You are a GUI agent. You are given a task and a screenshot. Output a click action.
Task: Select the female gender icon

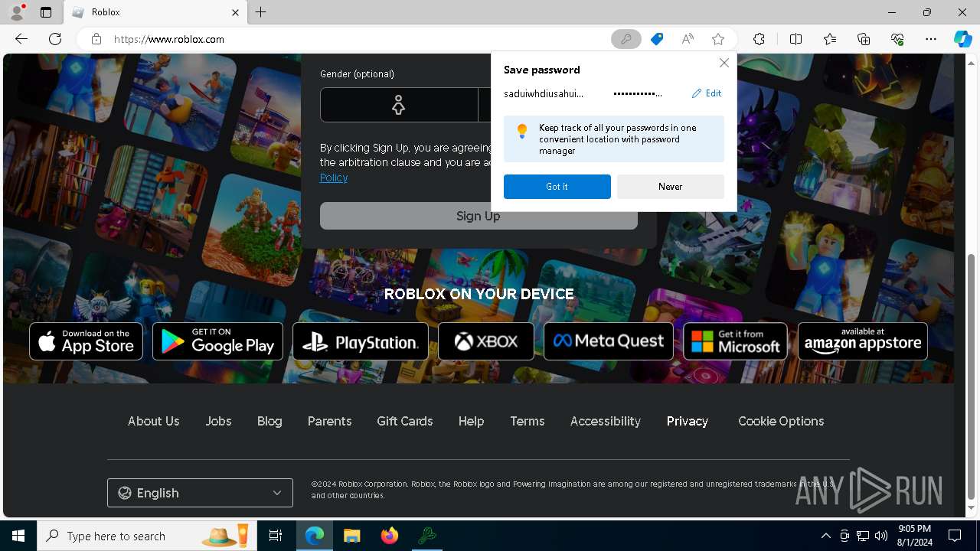coord(398,105)
